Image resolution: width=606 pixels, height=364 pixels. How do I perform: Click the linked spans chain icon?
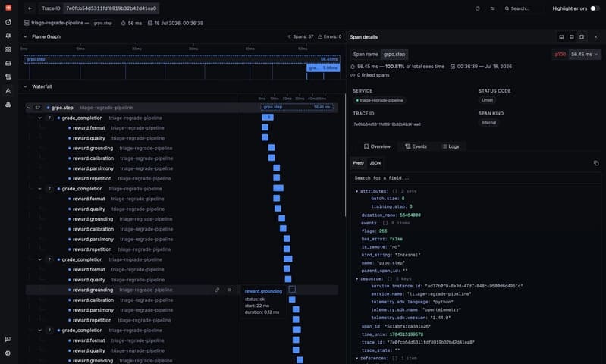[x=353, y=75]
